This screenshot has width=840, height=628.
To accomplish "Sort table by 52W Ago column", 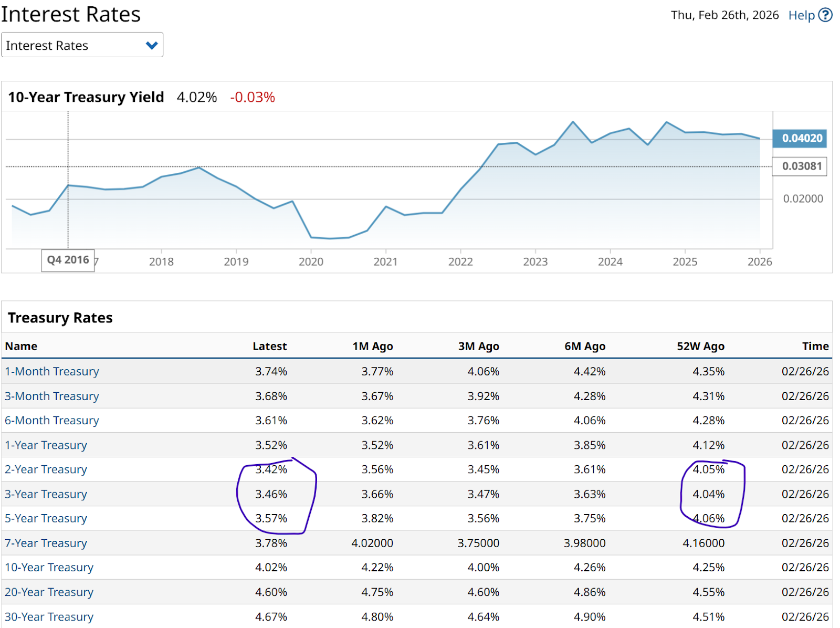I will (x=700, y=346).
